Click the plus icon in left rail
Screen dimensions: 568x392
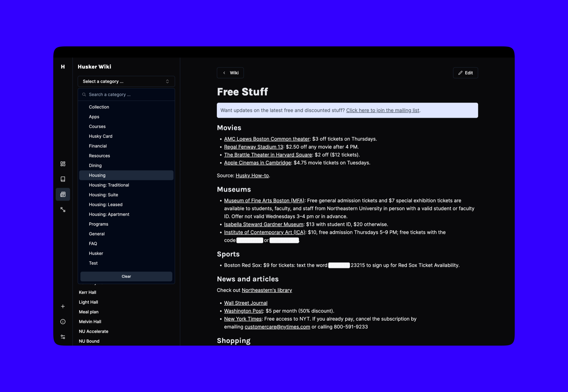(x=63, y=306)
